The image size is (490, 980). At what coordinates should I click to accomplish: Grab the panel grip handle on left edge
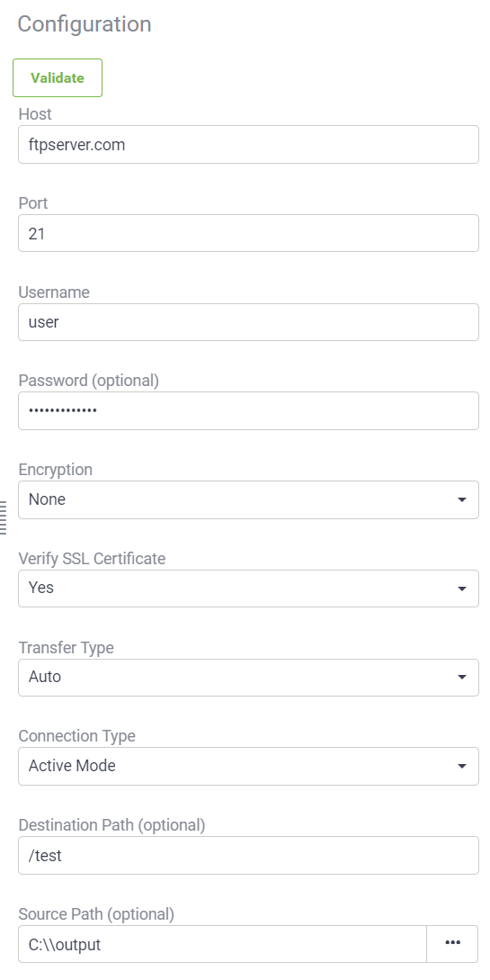click(x=4, y=517)
